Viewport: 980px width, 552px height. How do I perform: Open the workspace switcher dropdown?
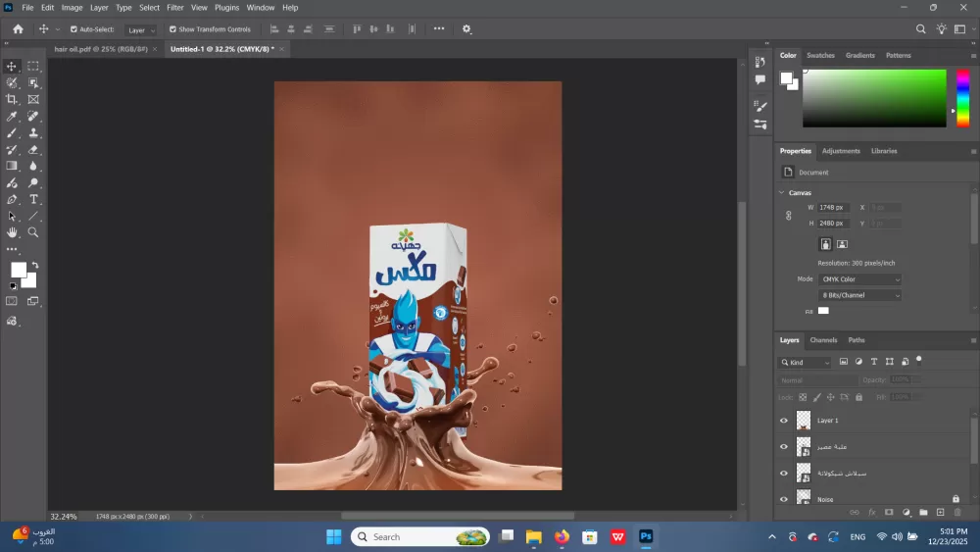pos(962,28)
